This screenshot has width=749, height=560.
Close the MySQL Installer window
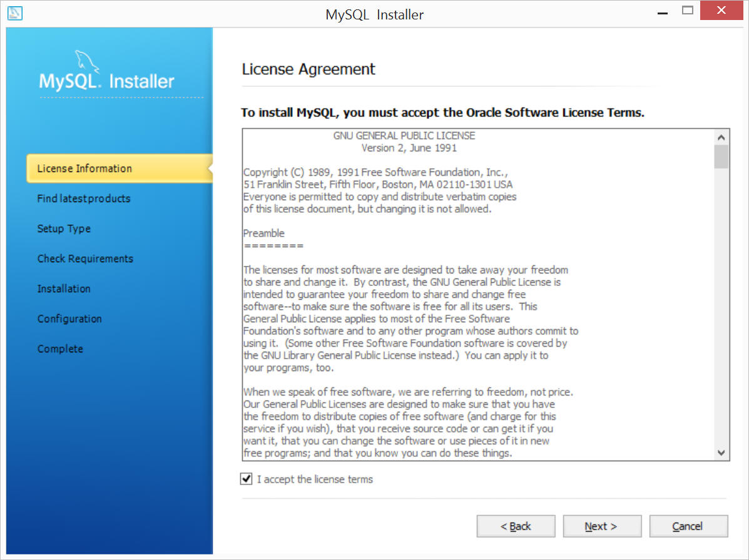(721, 11)
